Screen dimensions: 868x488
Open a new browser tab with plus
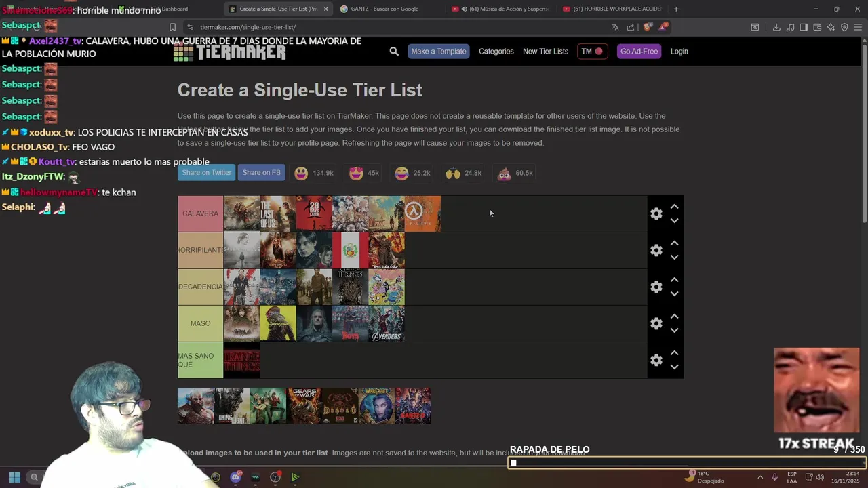pyautogui.click(x=676, y=9)
